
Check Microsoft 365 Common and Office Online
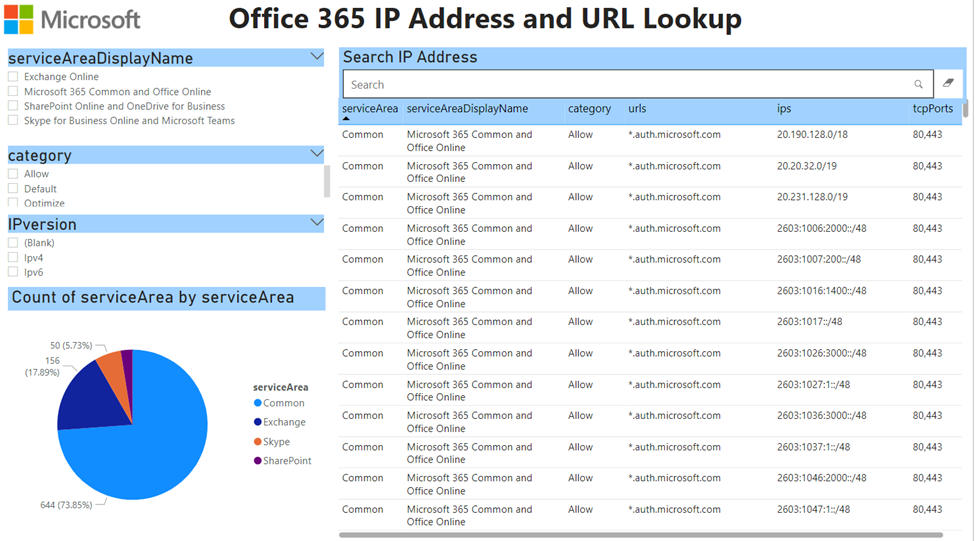click(x=13, y=91)
